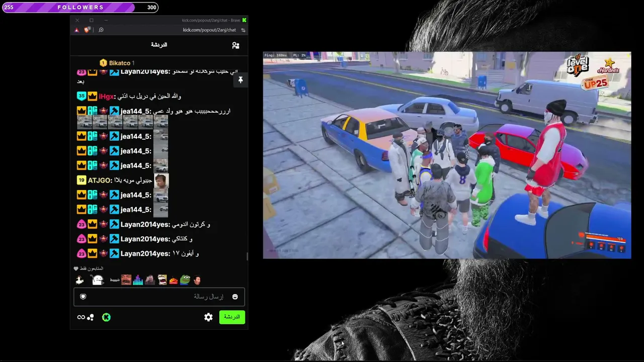Click the green K icon below message box
644x362 pixels.
(106, 317)
